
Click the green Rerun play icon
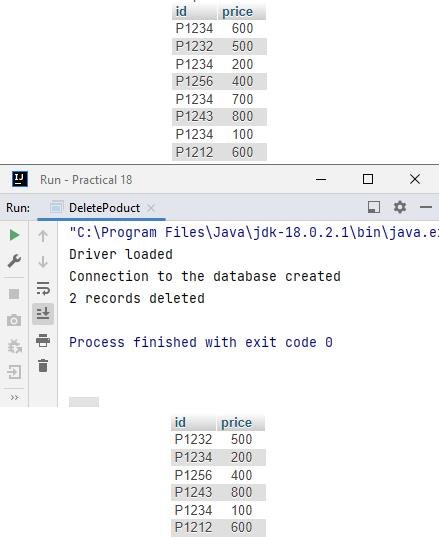click(14, 235)
